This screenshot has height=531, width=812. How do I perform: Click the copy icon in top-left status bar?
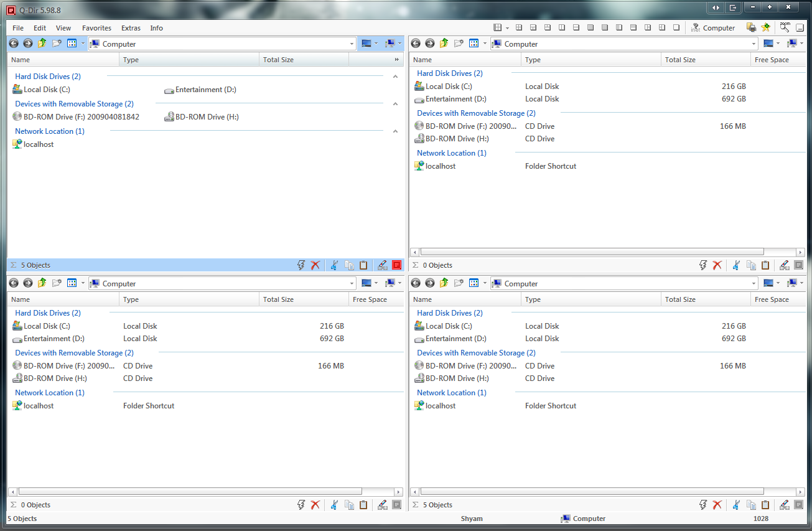coord(349,265)
